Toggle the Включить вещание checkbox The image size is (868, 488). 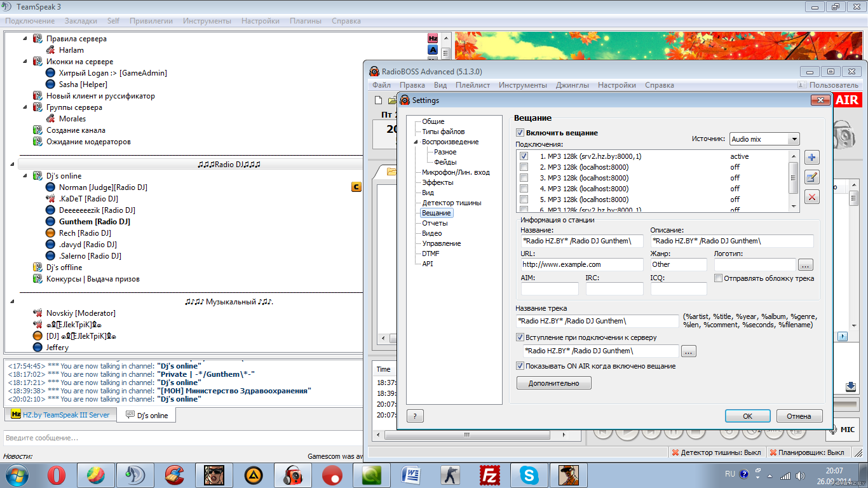[520, 133]
